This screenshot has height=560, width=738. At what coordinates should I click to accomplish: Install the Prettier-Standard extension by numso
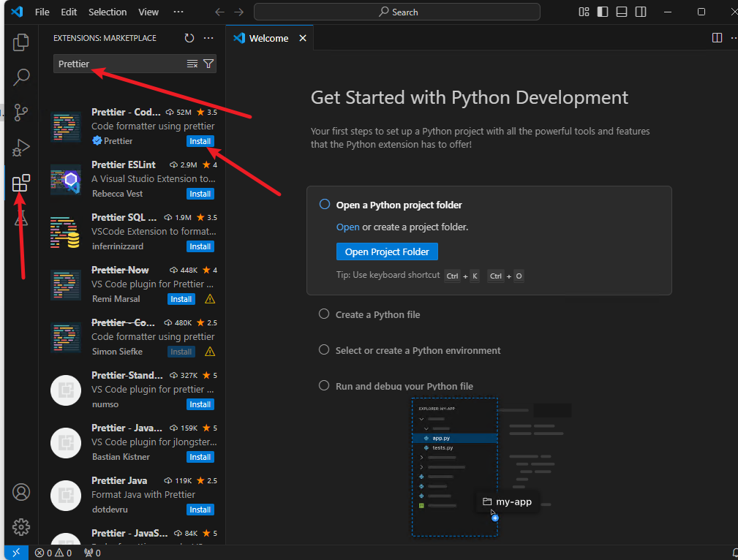point(200,405)
